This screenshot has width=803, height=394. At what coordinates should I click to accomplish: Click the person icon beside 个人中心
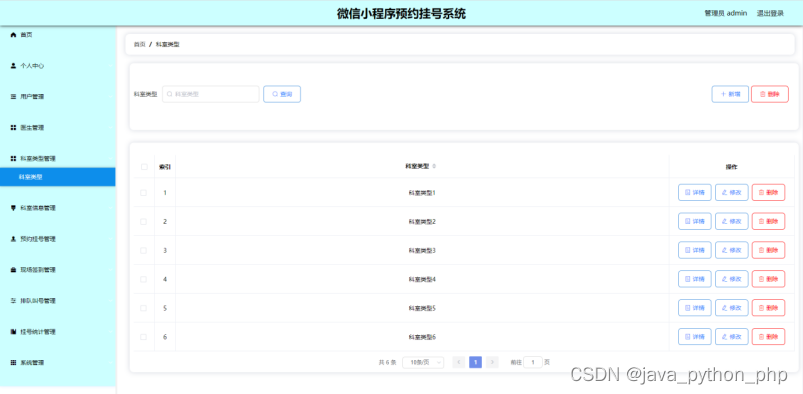click(x=13, y=66)
